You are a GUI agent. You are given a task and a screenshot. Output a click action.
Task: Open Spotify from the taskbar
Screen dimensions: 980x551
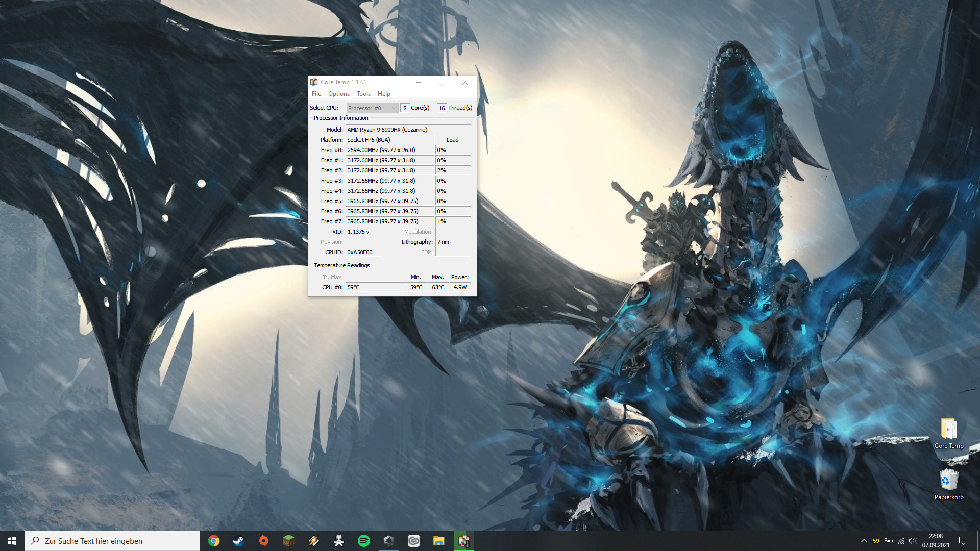[x=364, y=541]
